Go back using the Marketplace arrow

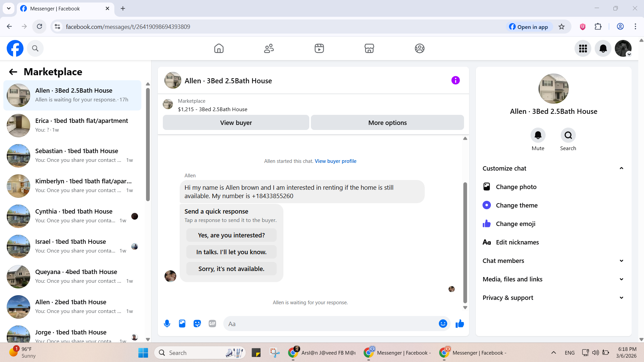point(13,72)
